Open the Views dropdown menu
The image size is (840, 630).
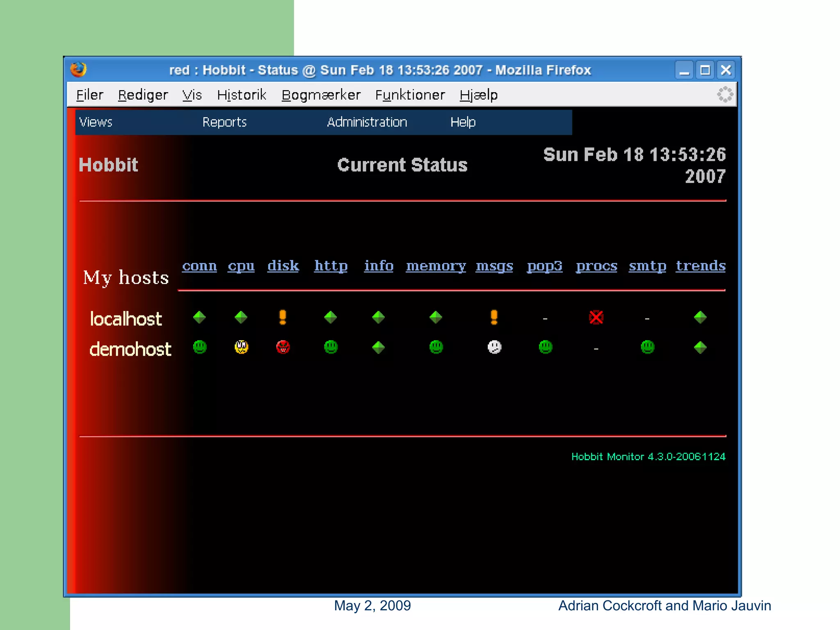(x=96, y=122)
